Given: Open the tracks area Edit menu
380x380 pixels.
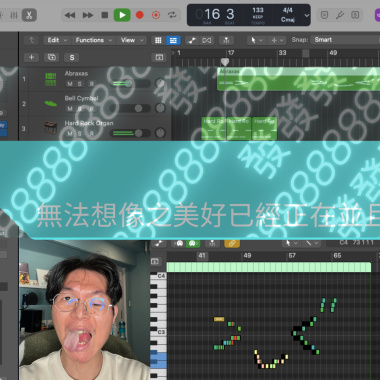Looking at the screenshot, I should tap(57, 40).
